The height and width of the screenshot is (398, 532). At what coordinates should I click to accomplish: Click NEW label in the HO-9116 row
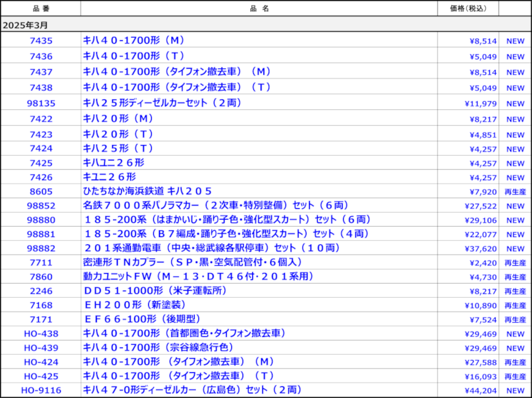[x=516, y=391]
